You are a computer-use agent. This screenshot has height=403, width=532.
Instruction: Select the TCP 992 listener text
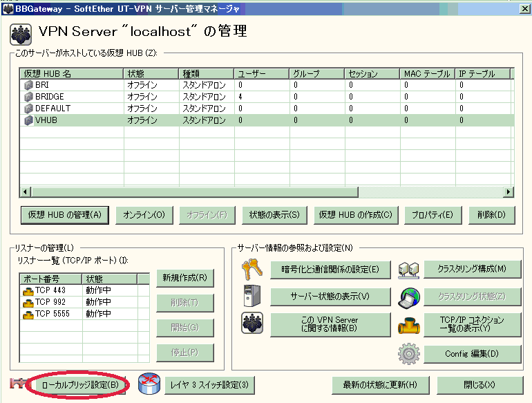[50, 302]
